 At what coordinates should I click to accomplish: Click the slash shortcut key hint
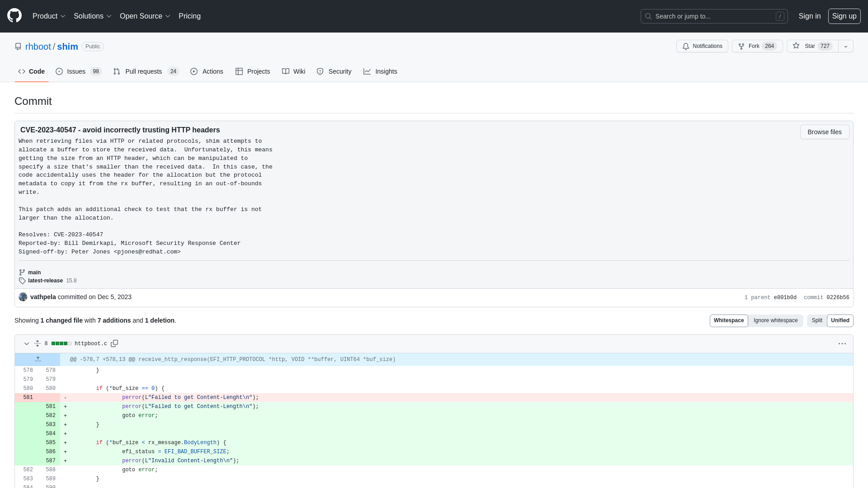click(x=780, y=16)
